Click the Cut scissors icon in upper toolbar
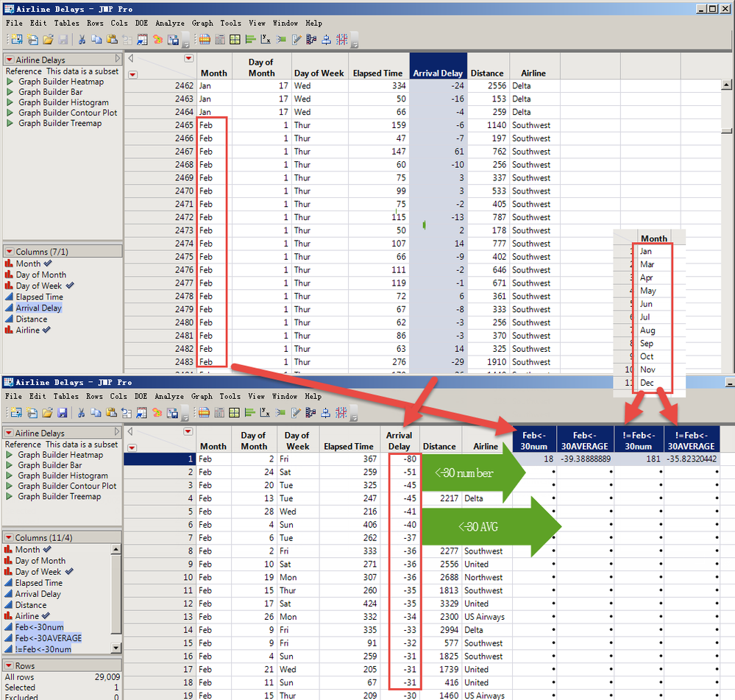 coord(81,39)
